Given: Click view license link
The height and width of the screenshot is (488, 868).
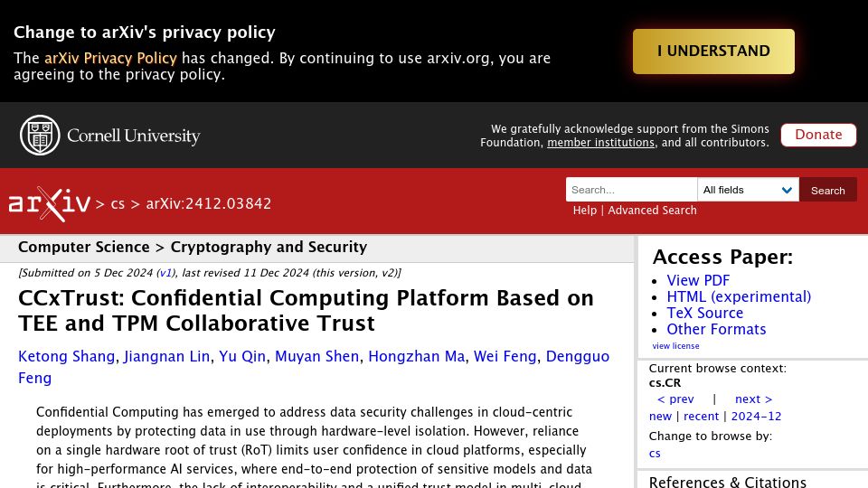Looking at the screenshot, I should click(675, 346).
